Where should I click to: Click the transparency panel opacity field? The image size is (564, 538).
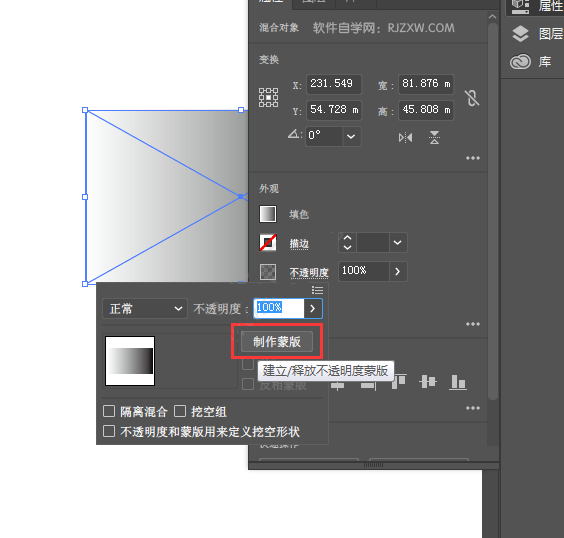pos(279,308)
